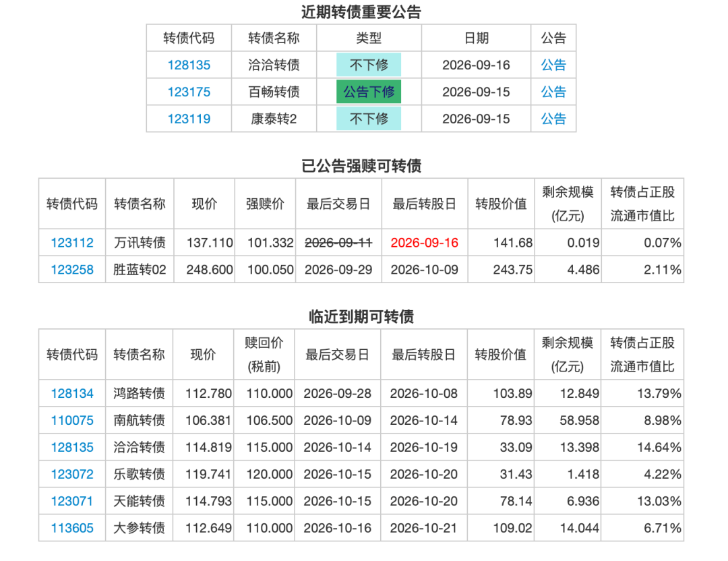Open 公告 link for 洽洽转债
This screenshot has width=728, height=561.
click(553, 65)
